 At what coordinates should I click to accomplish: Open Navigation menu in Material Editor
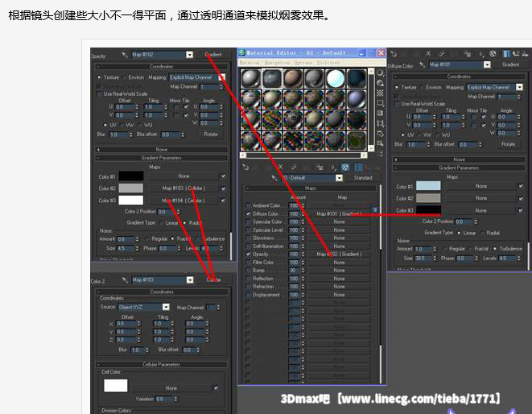point(278,63)
